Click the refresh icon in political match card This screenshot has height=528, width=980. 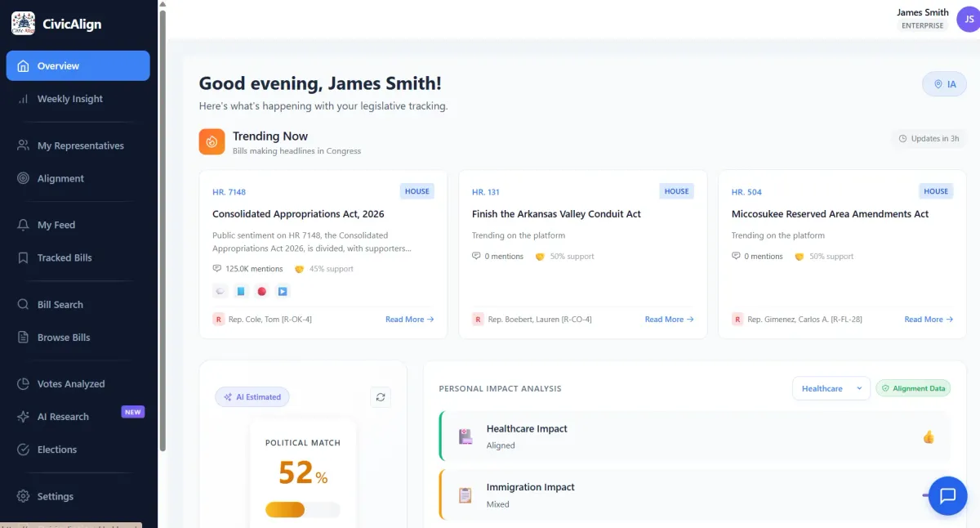click(x=380, y=397)
